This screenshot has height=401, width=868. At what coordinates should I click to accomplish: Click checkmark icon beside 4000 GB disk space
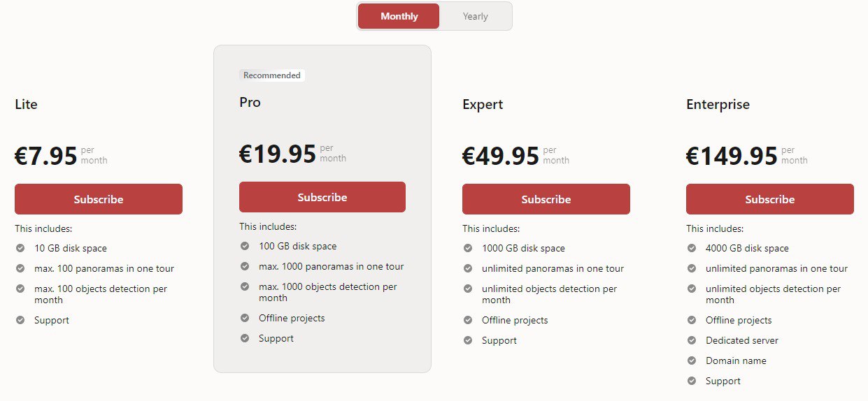click(692, 248)
